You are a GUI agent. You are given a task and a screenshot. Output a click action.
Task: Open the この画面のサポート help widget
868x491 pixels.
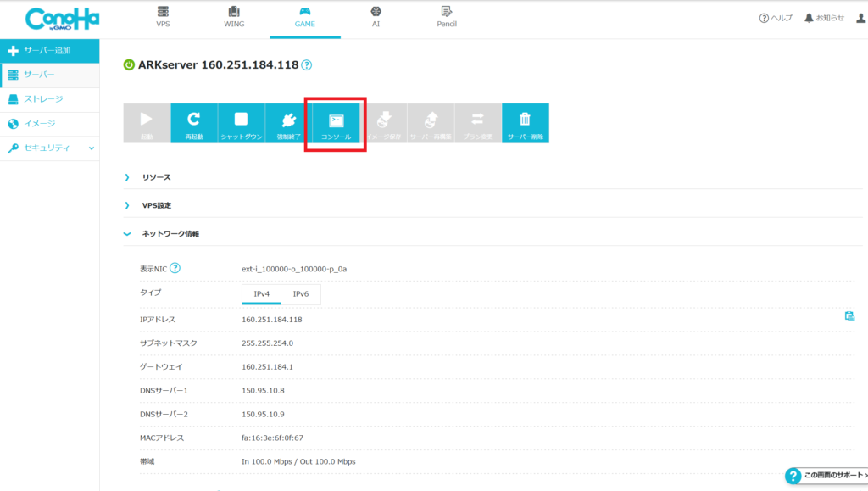click(826, 477)
